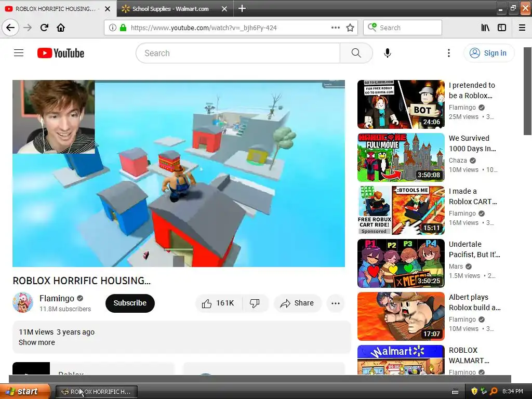
Task: Like the video with thumbs up
Action: coord(218,303)
